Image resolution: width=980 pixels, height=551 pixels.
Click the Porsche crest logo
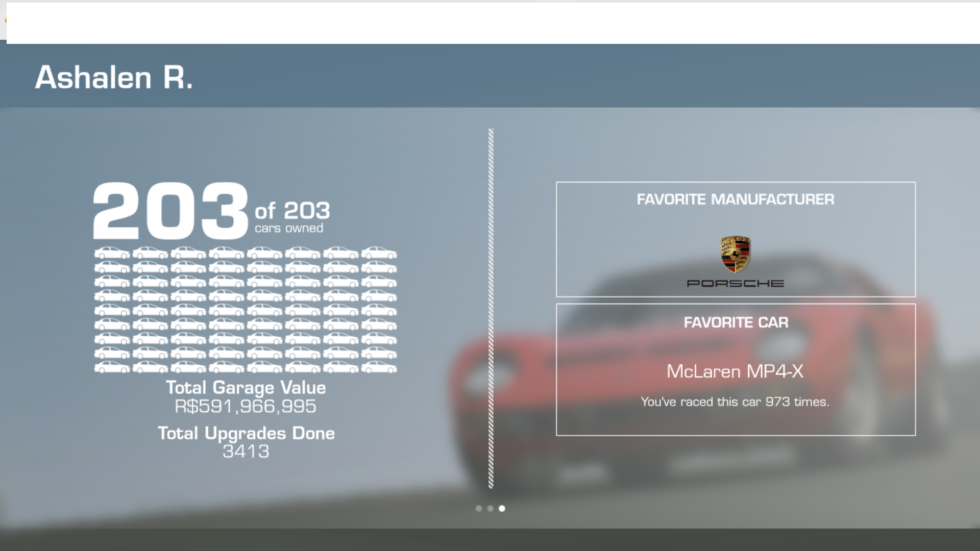735,254
